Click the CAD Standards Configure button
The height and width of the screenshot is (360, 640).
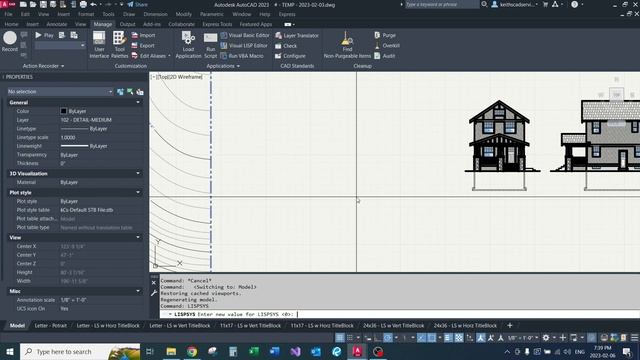point(290,56)
